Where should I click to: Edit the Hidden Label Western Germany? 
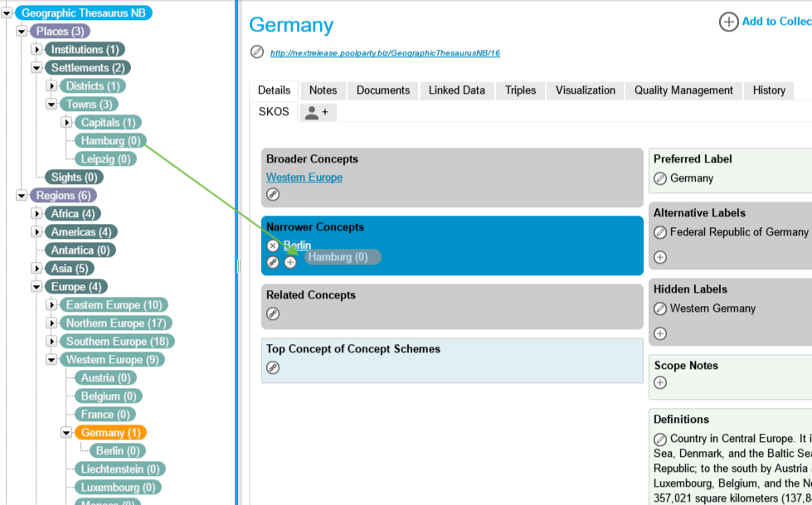tap(660, 308)
